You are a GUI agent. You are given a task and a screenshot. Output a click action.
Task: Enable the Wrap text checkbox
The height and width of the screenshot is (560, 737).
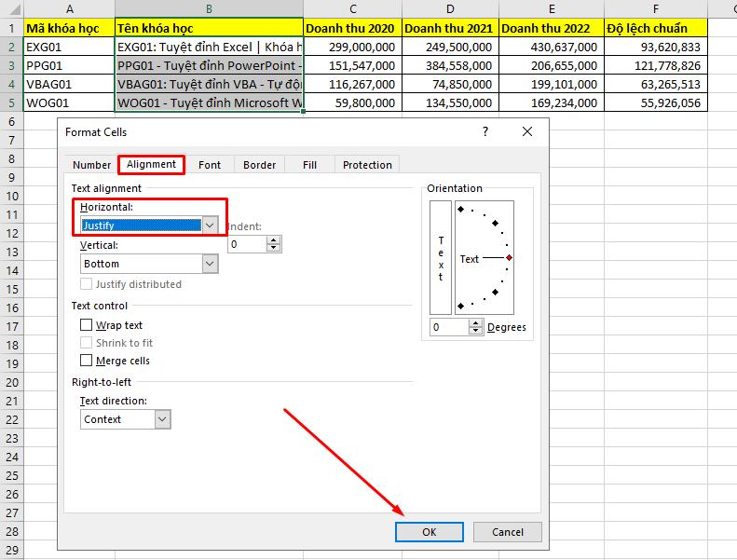pos(87,325)
